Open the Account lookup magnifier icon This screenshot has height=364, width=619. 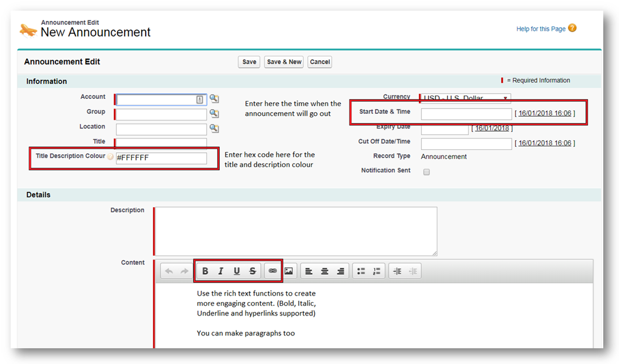pyautogui.click(x=214, y=99)
